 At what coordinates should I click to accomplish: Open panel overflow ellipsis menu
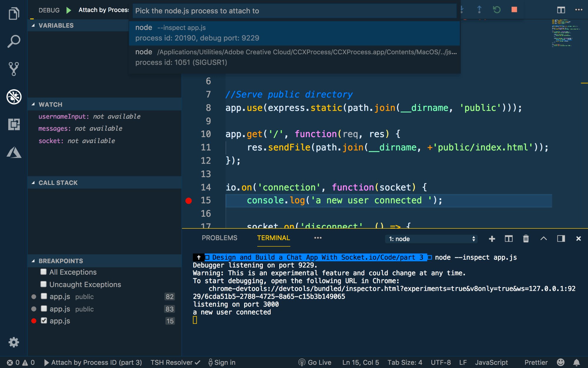pos(318,238)
